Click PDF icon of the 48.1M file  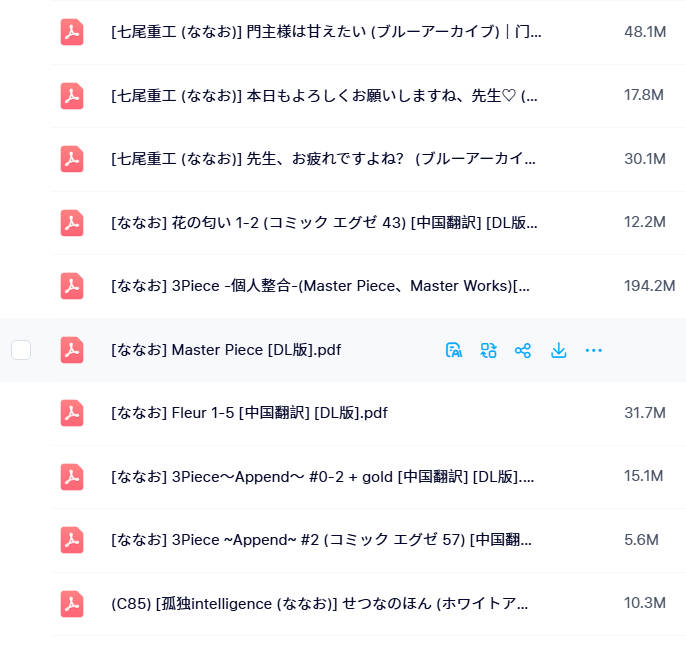[x=72, y=32]
